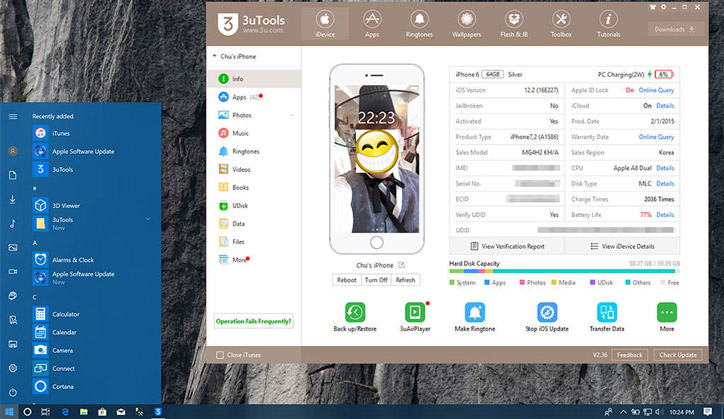
Task: Expand the Photos sidebar chevron
Action: point(292,115)
